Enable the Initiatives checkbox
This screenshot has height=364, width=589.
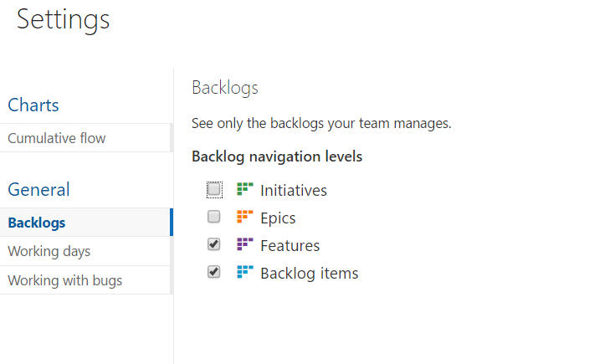pos(214,189)
